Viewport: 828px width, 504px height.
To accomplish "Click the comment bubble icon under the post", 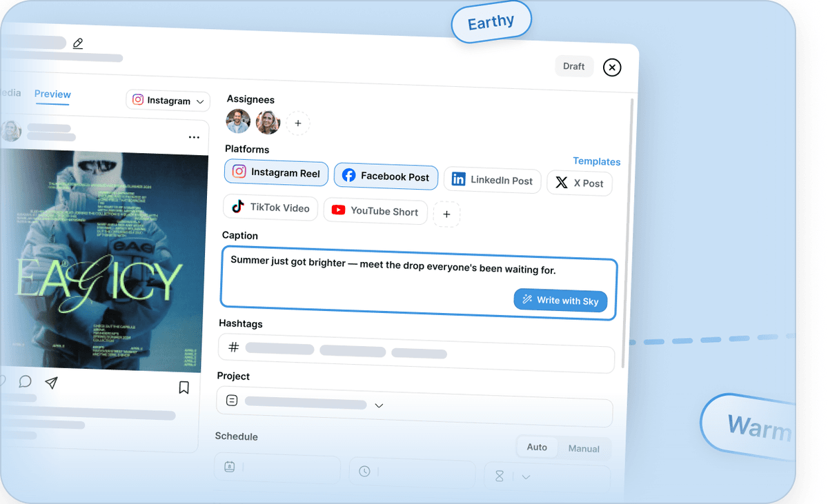I will [x=26, y=381].
